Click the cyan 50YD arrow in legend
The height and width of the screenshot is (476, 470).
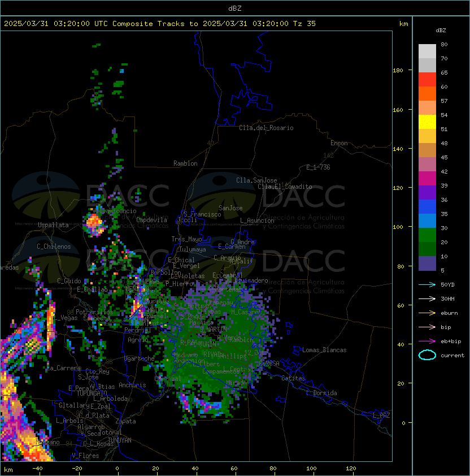[427, 285]
